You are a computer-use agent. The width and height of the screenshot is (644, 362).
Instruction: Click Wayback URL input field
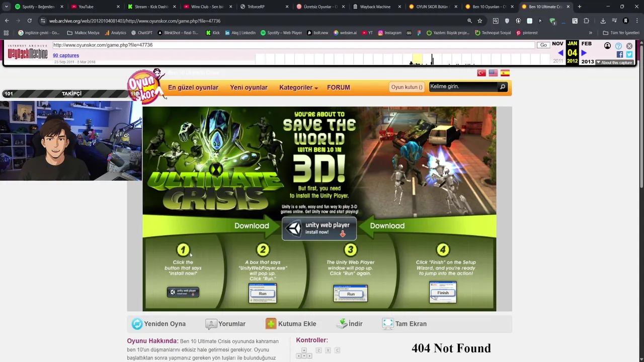pos(293,45)
